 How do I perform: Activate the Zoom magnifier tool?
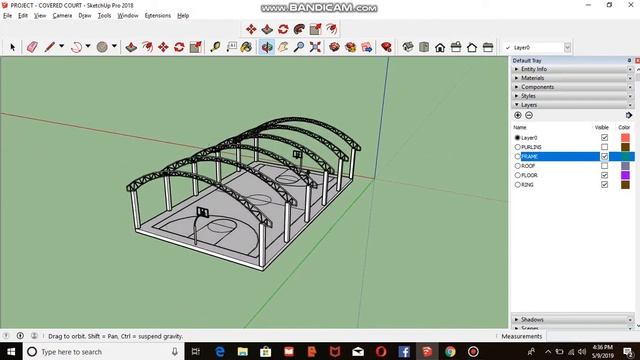[x=299, y=47]
